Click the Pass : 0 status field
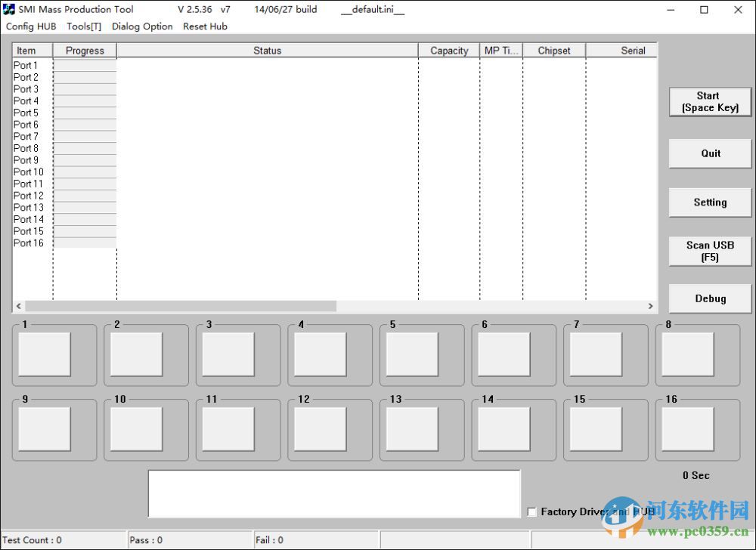756x550 pixels. 191,540
